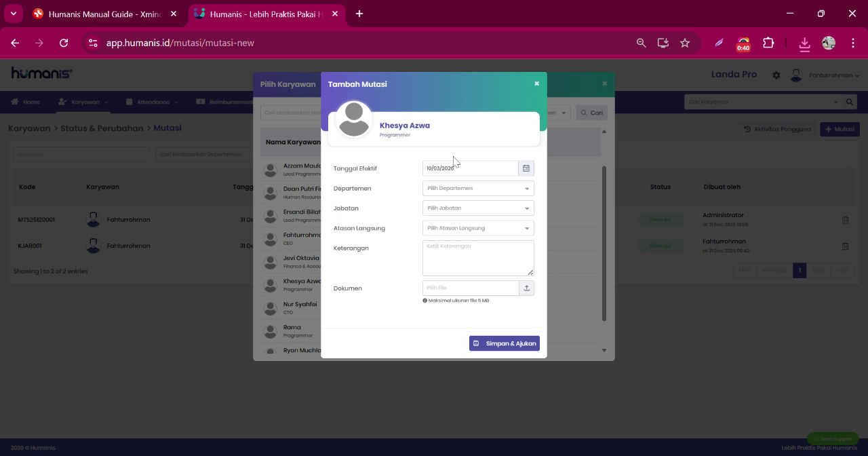
Task: Expand the Pilih Atasan Langsung dropdown
Action: click(478, 228)
